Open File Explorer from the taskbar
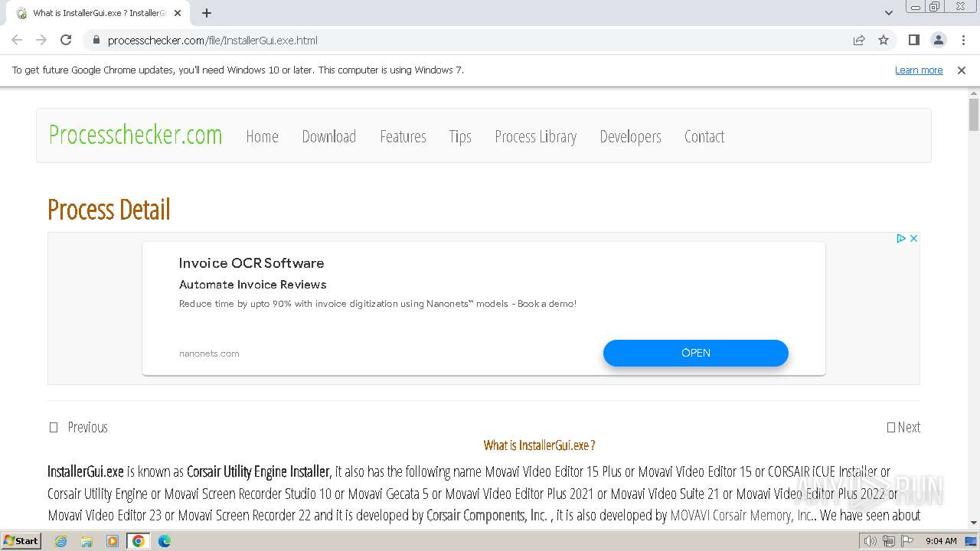The width and height of the screenshot is (980, 551). (x=87, y=541)
